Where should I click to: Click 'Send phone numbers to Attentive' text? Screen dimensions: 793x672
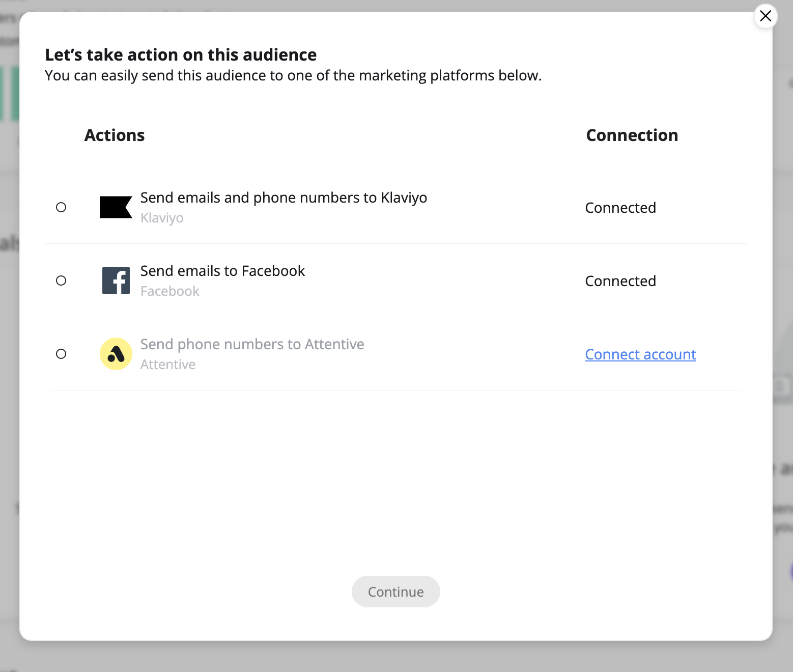[x=252, y=344]
